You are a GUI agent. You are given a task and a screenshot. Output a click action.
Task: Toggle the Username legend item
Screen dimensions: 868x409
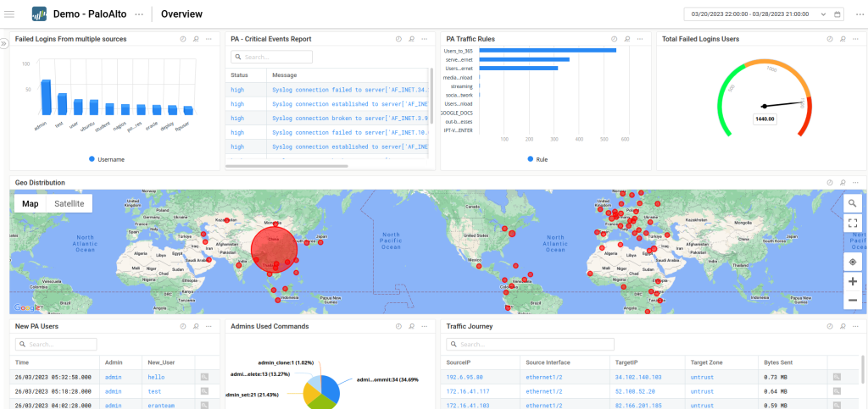point(107,159)
